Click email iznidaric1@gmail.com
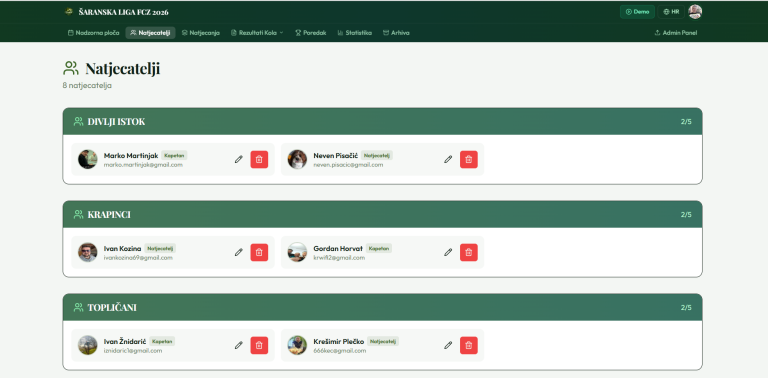Viewport: 768px width, 378px height. pos(133,351)
